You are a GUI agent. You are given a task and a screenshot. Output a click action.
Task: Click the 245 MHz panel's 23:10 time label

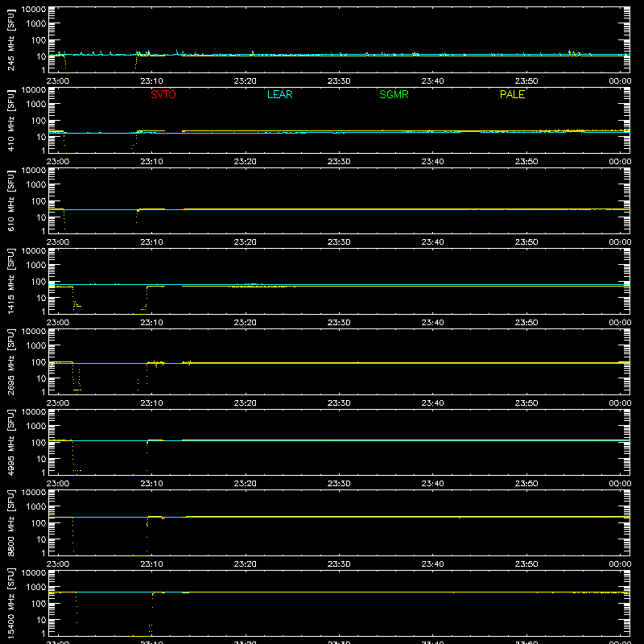click(x=151, y=81)
